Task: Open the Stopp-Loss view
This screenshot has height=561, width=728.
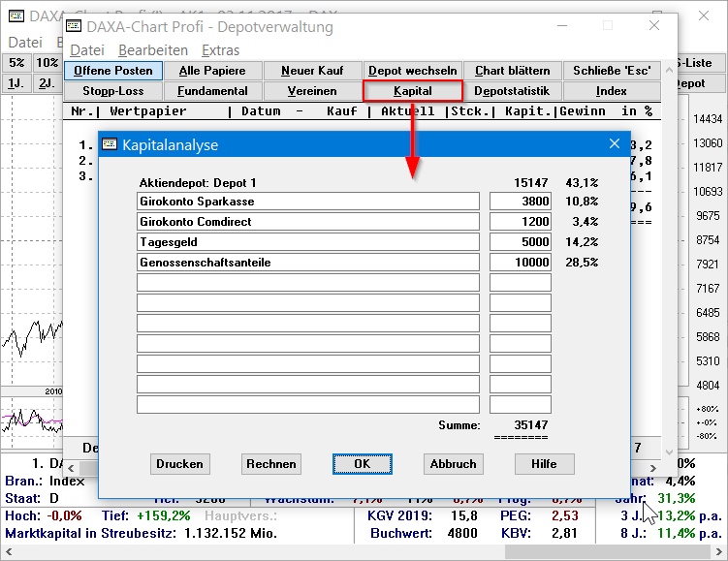Action: 112,91
